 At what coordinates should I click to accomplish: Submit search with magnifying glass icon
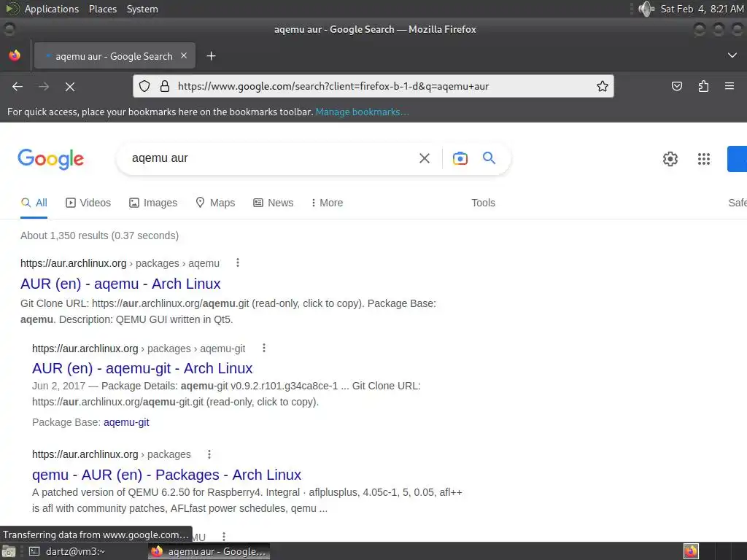(489, 157)
